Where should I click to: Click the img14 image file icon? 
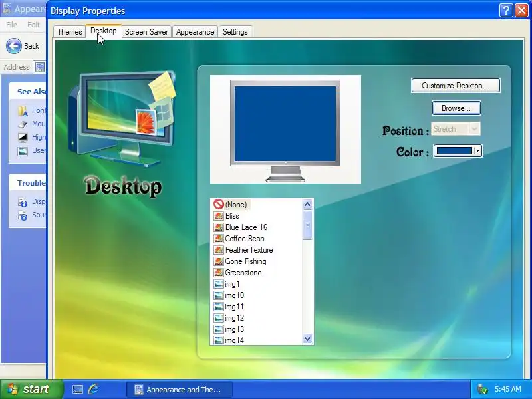(219, 340)
